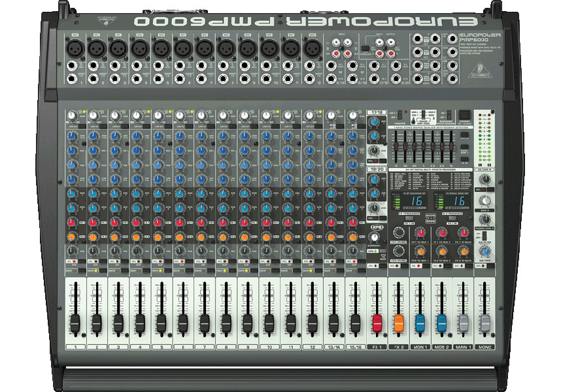Click the MON 1 send knob on channel 9
The width and height of the screenshot is (561, 392).
(245, 193)
